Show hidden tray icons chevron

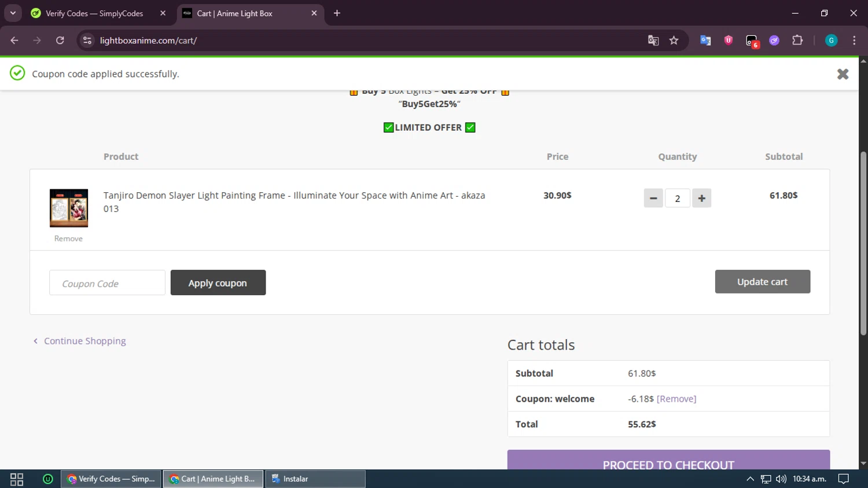point(750,479)
